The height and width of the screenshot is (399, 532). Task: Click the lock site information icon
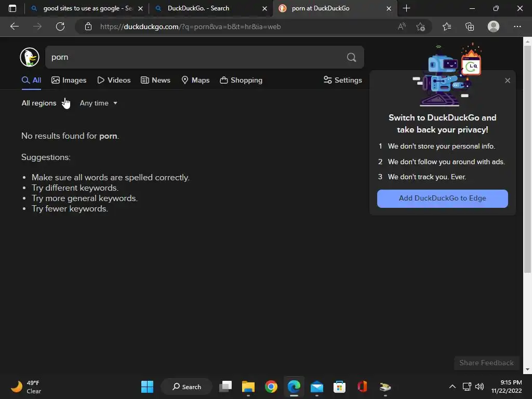pyautogui.click(x=88, y=26)
